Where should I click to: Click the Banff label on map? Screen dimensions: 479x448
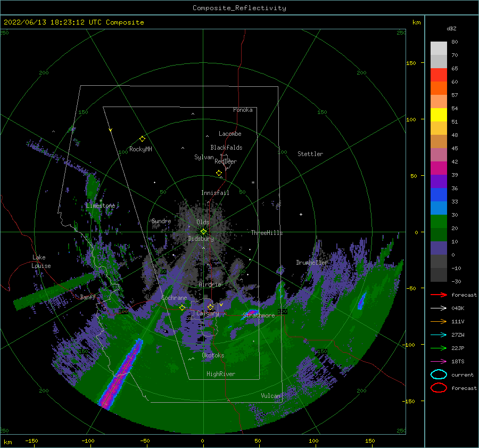pos(88,297)
